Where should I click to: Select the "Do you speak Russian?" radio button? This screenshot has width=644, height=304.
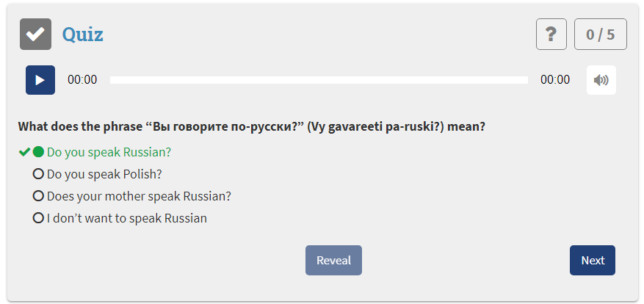tap(38, 153)
